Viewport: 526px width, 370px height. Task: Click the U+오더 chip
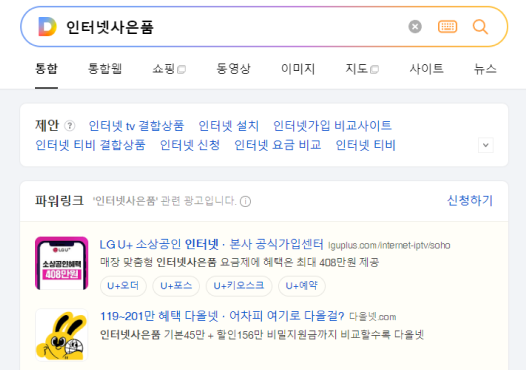pyautogui.click(x=123, y=286)
